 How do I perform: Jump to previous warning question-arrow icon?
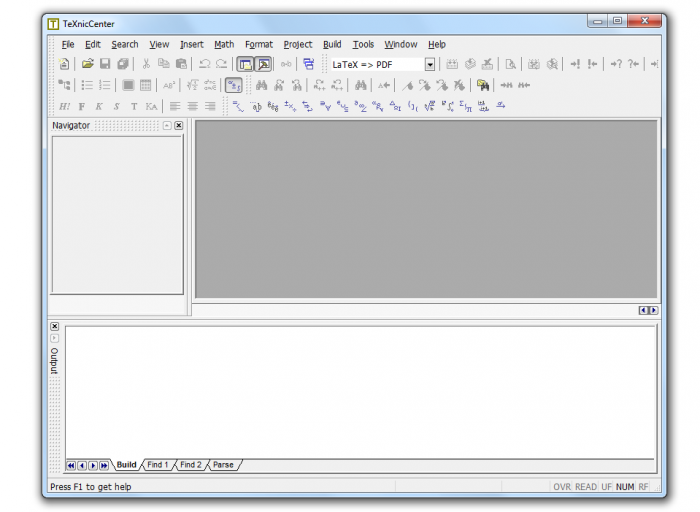(x=633, y=64)
